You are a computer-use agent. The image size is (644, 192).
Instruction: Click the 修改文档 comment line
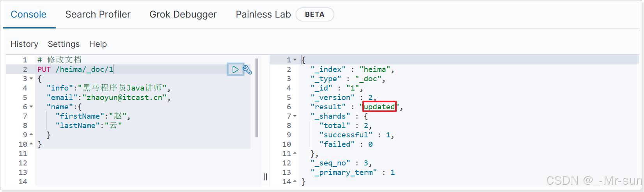(x=60, y=60)
